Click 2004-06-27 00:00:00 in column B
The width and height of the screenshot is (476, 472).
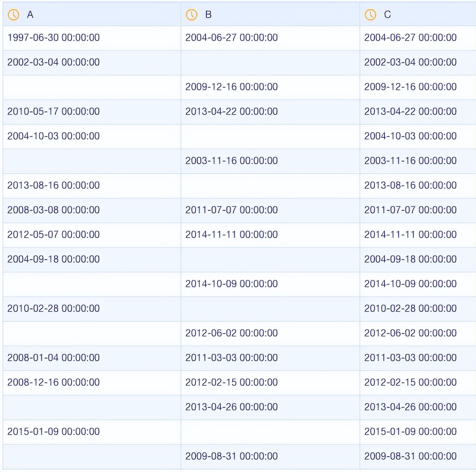[x=231, y=38]
